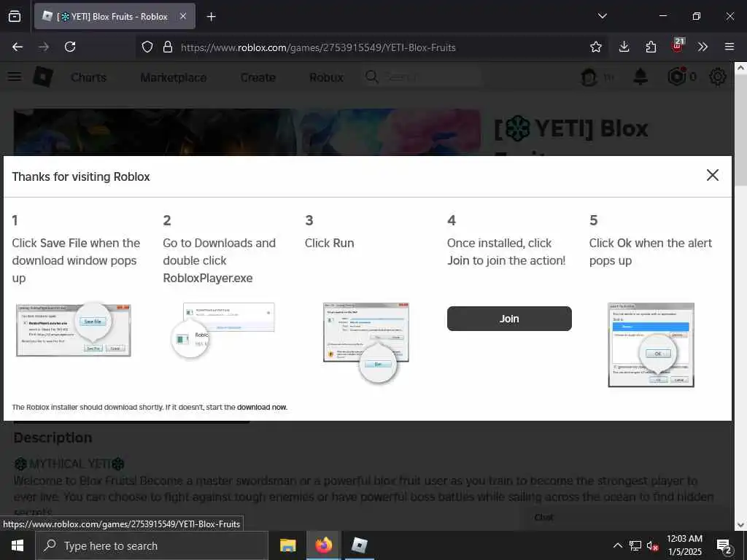Image resolution: width=747 pixels, height=560 pixels.
Task: Click the URL address bar
Action: (371, 47)
